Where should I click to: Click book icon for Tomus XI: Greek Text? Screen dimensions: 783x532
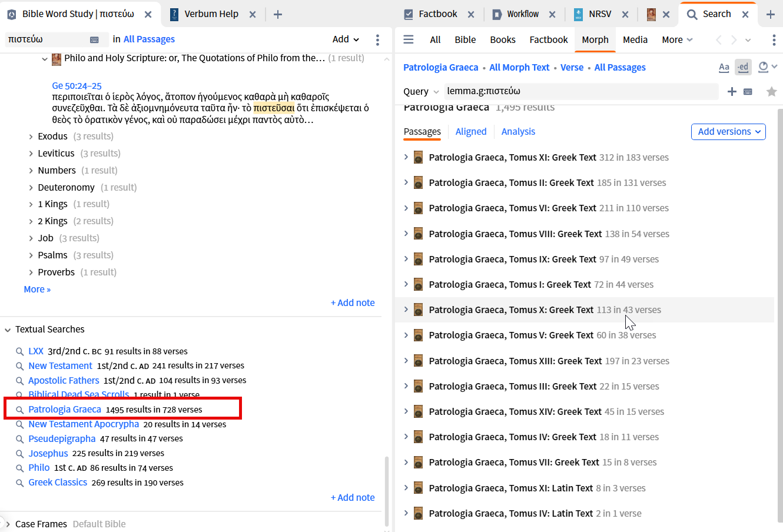[419, 157]
